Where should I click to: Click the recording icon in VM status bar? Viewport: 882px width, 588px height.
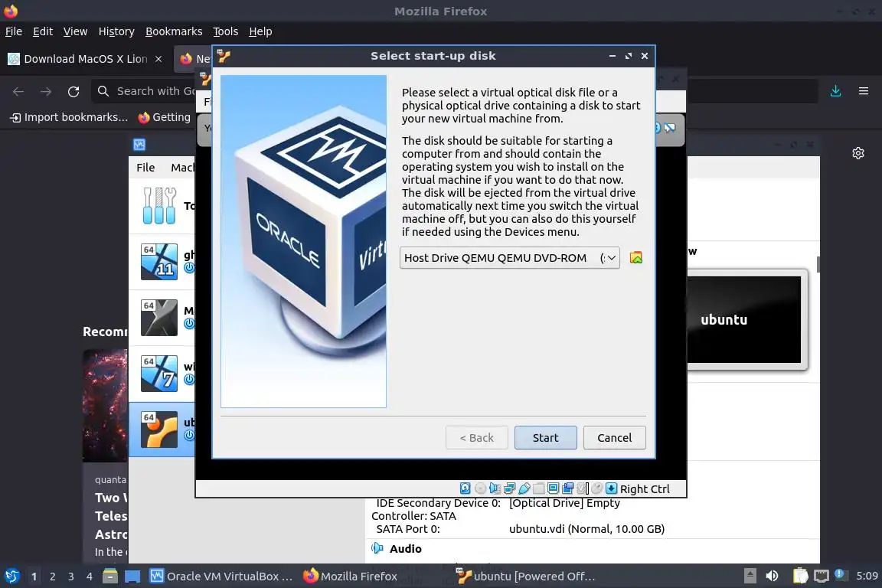tap(567, 488)
